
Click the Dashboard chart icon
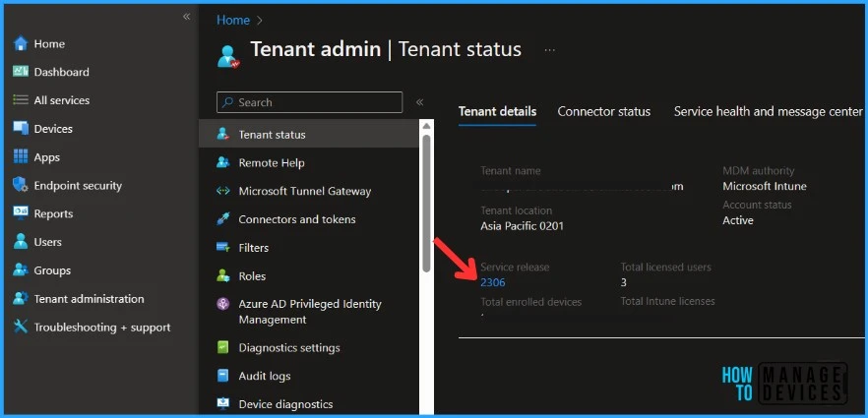click(x=21, y=72)
